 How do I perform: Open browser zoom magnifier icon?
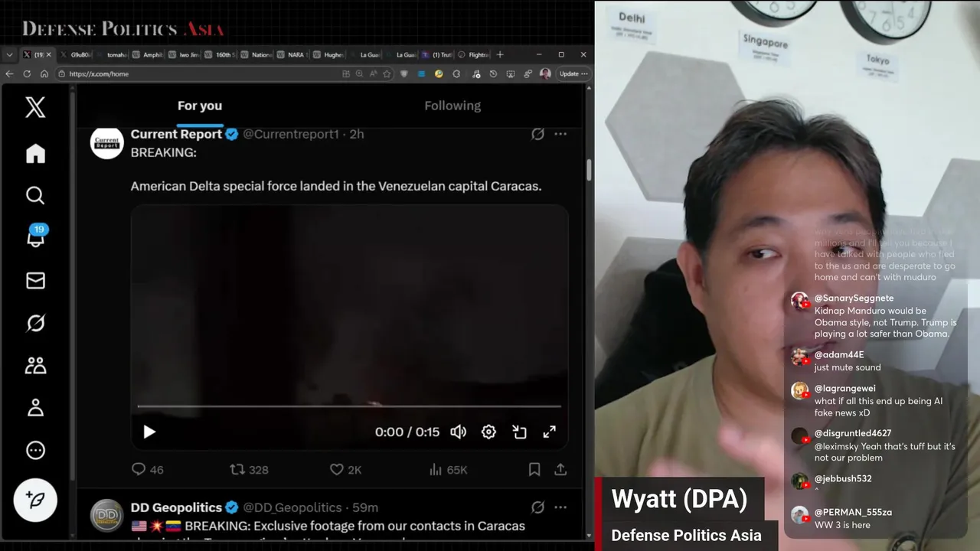[359, 73]
